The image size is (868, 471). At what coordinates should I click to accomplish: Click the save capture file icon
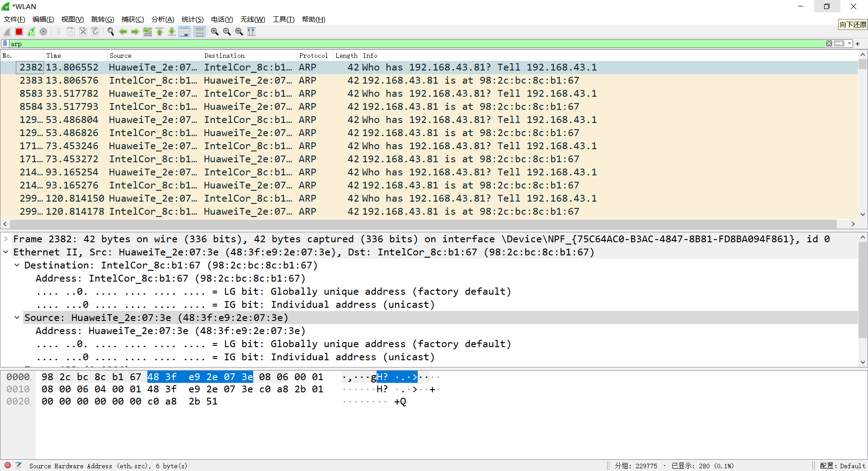click(x=71, y=32)
